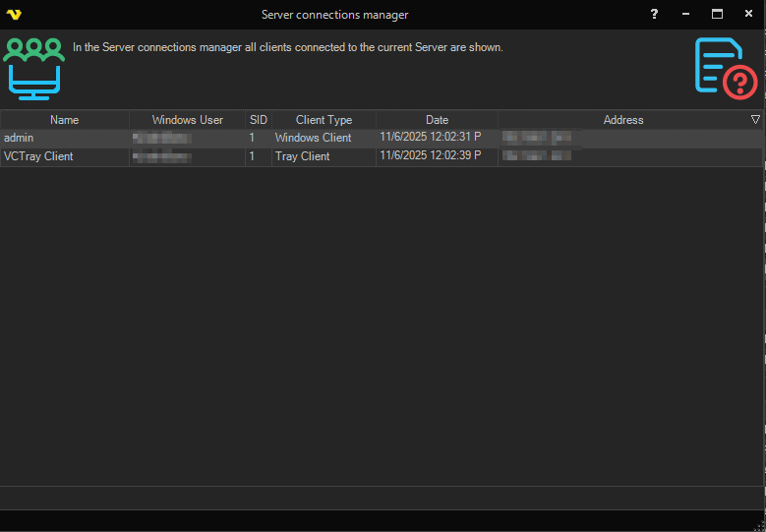Click the 12:02:39 date cell

click(x=430, y=156)
